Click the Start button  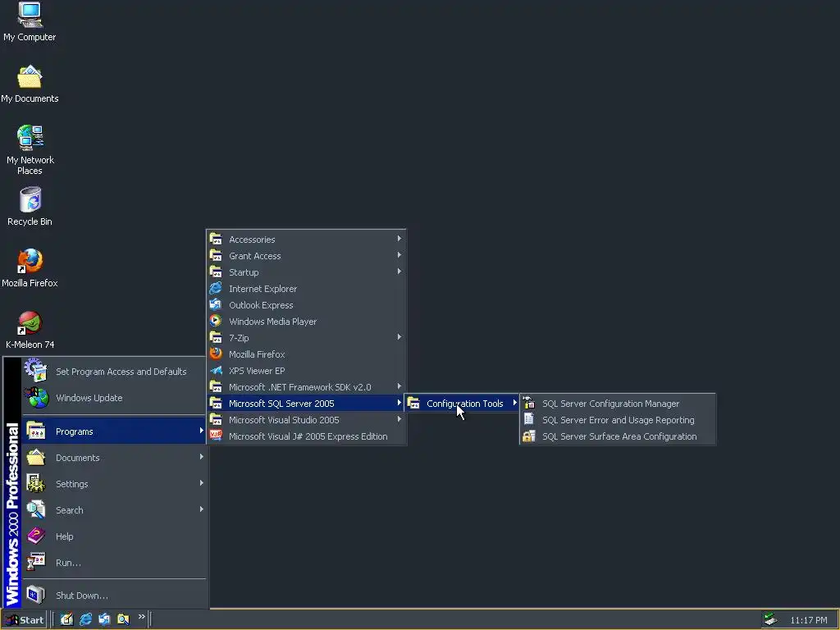(25, 620)
